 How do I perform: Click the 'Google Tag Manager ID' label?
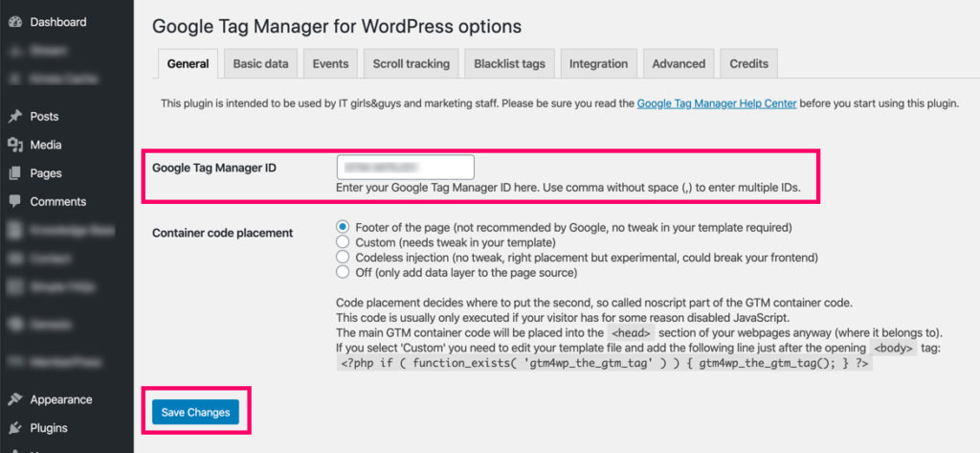coord(214,168)
